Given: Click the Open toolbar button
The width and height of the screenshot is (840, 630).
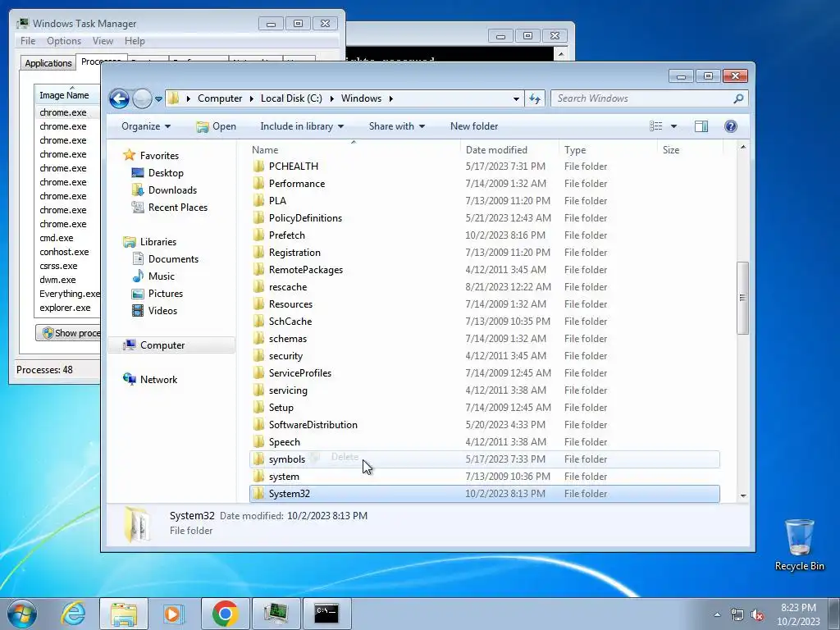Looking at the screenshot, I should tap(216, 126).
